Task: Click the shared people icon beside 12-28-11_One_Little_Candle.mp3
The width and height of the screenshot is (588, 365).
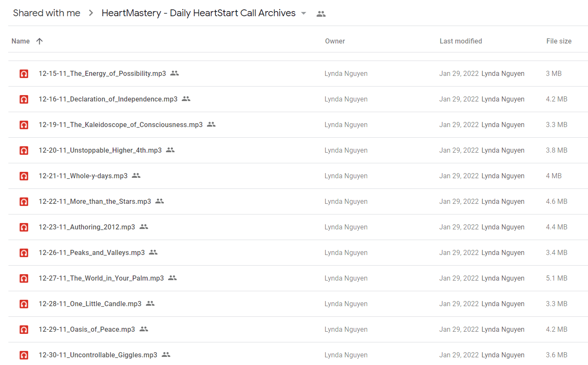Action: point(150,304)
